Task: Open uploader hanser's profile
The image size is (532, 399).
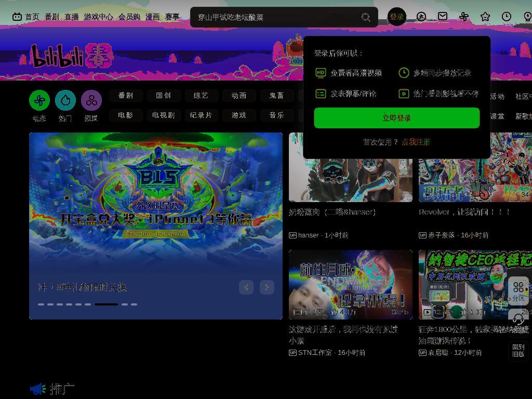Action: [x=309, y=235]
